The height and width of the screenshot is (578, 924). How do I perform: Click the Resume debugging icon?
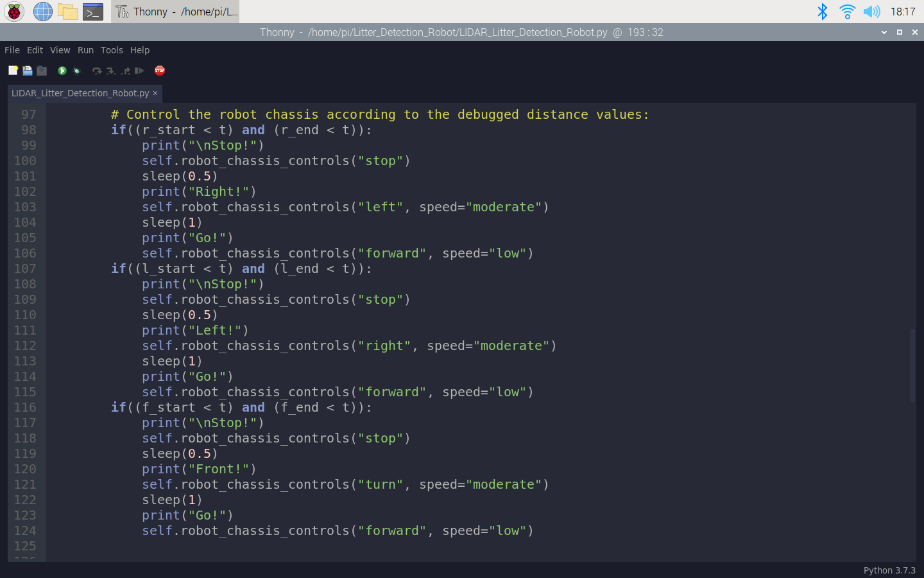(139, 71)
